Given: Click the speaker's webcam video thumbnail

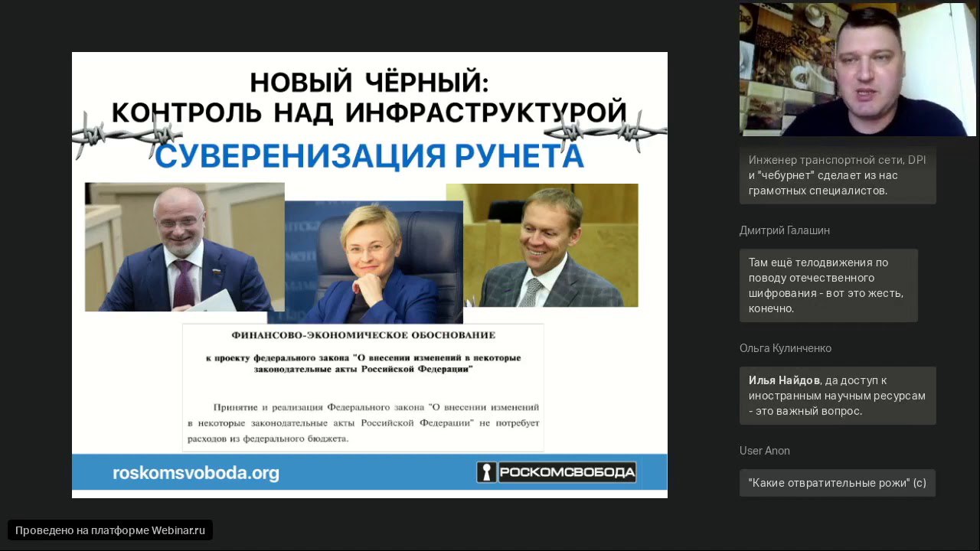Looking at the screenshot, I should [857, 70].
